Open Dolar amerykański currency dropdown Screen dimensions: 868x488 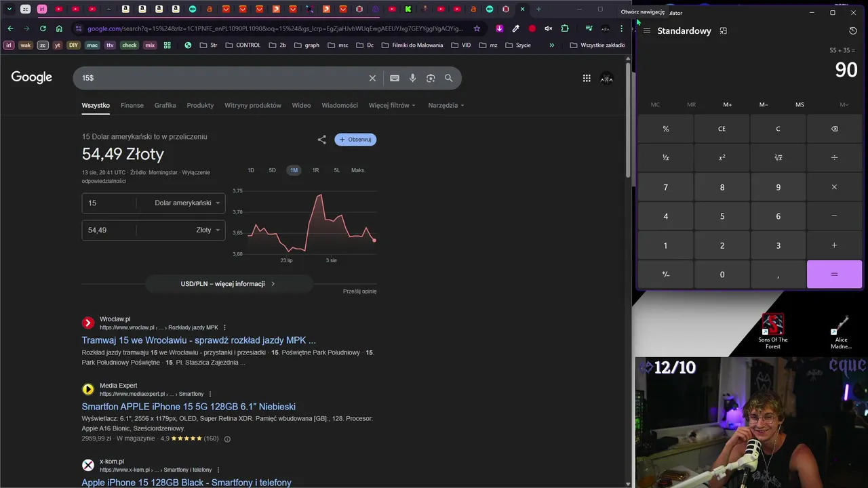click(x=187, y=203)
